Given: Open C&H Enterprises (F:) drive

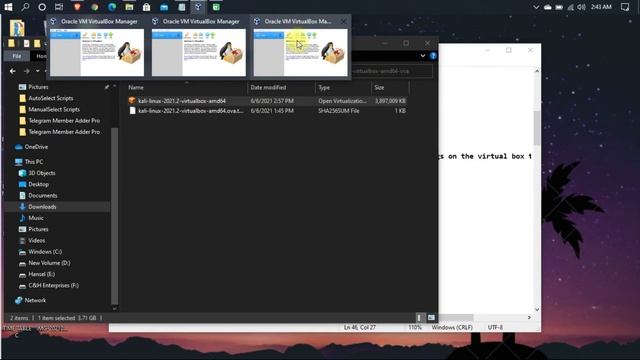Looking at the screenshot, I should 53,285.
